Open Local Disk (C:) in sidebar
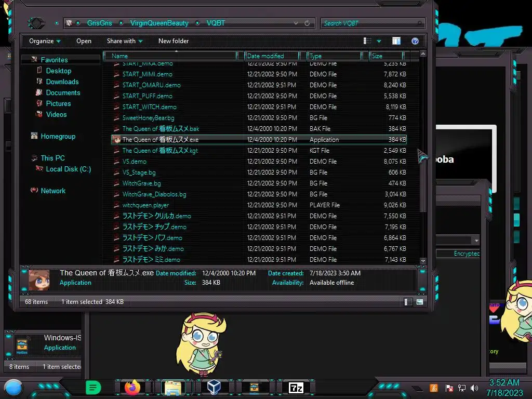This screenshot has height=399, width=532. pyautogui.click(x=68, y=169)
